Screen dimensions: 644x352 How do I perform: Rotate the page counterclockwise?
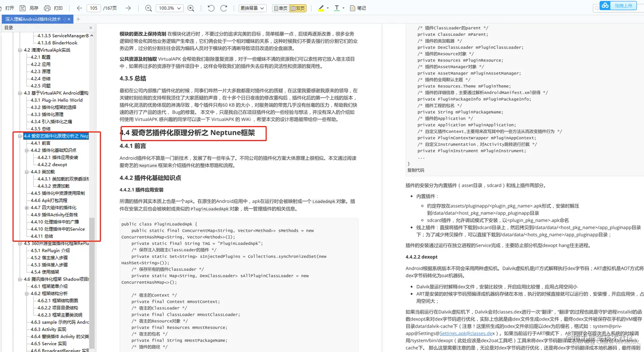coord(211,8)
